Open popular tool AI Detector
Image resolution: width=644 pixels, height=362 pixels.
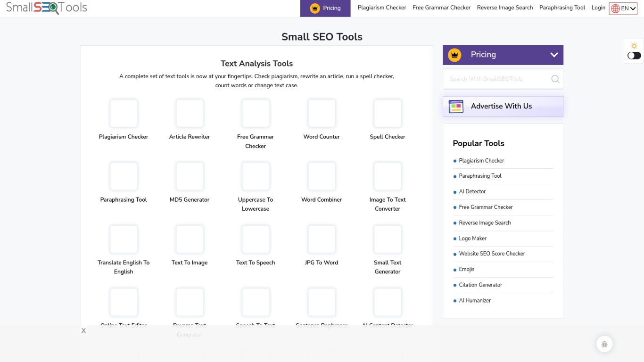point(472,191)
